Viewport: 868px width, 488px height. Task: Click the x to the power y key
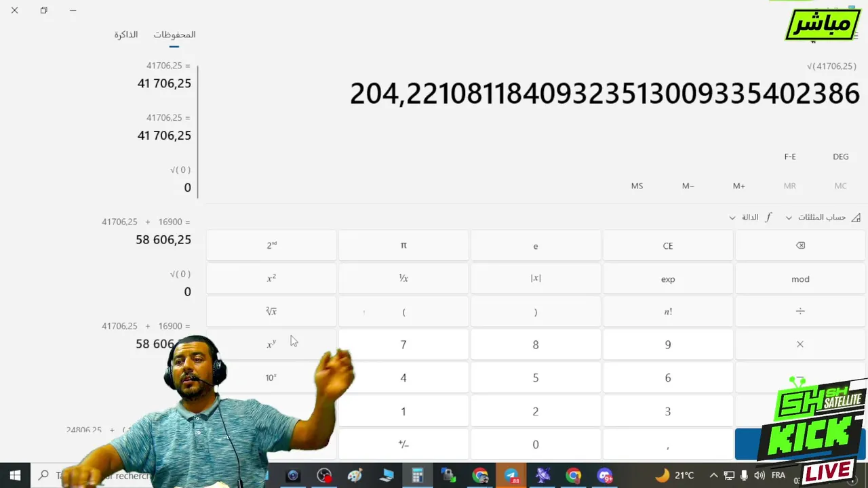point(271,344)
